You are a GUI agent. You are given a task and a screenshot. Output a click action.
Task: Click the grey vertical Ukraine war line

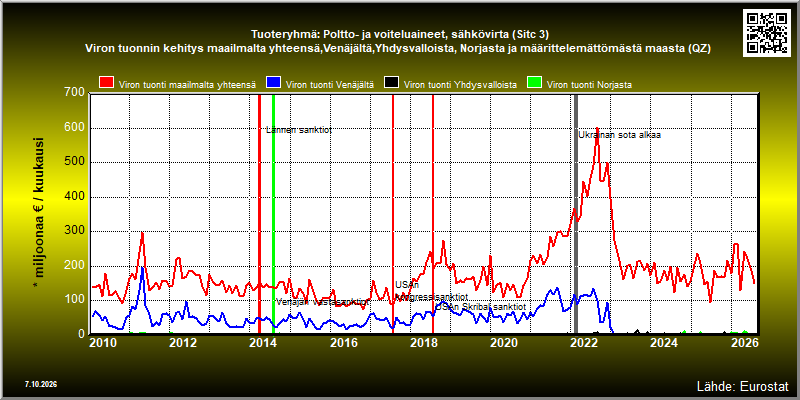tap(577, 214)
